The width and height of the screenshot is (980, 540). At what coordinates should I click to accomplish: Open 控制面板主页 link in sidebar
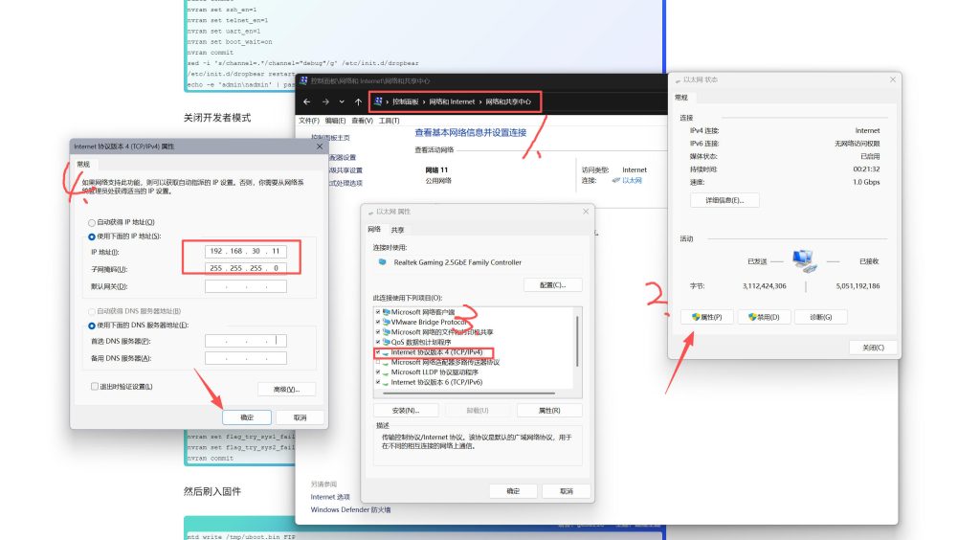tap(330, 138)
